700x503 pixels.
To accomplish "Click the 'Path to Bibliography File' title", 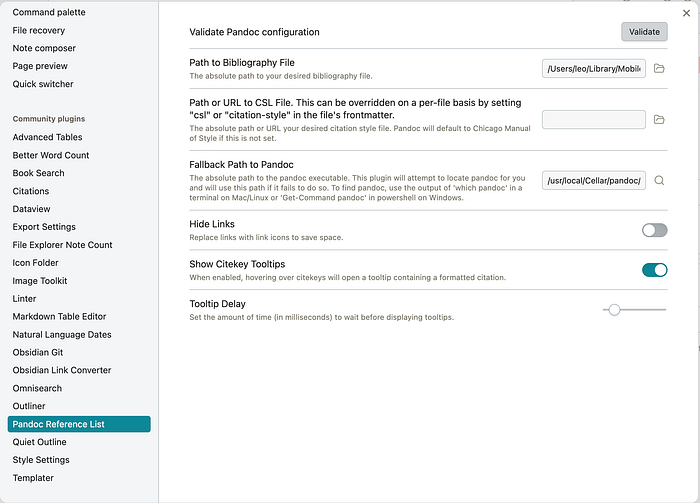I will coord(242,63).
